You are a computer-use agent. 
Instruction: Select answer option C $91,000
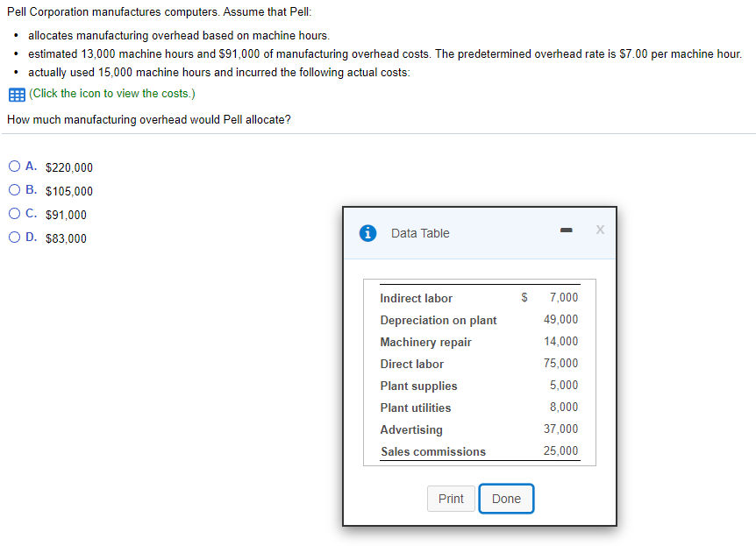14,214
